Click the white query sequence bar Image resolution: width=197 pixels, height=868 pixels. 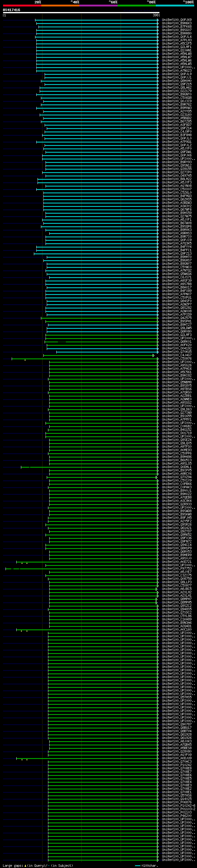point(81,12)
